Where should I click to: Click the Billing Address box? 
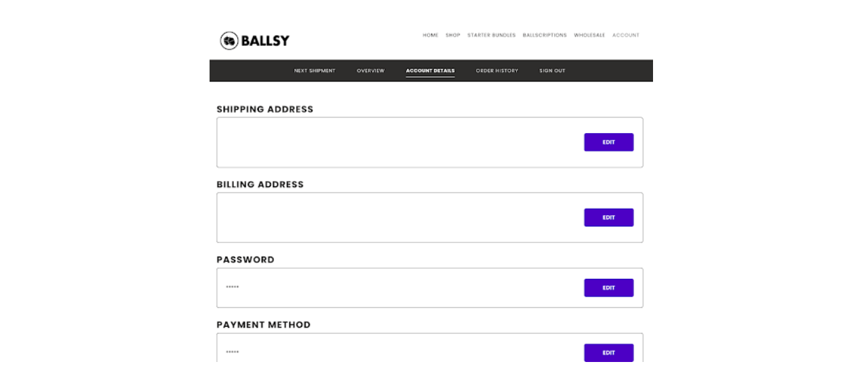430,217
